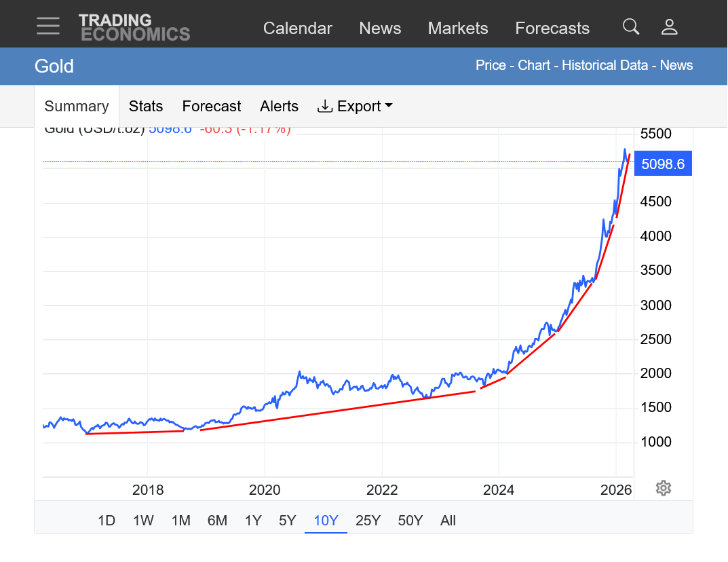Expand the Export dropdown
The image size is (728, 562).
coord(355,106)
